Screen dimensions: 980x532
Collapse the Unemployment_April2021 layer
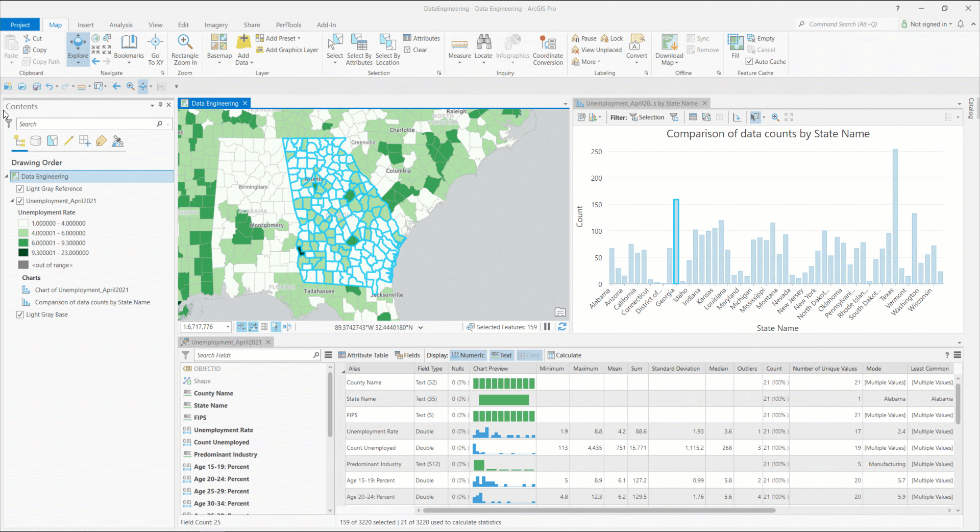pyautogui.click(x=13, y=201)
